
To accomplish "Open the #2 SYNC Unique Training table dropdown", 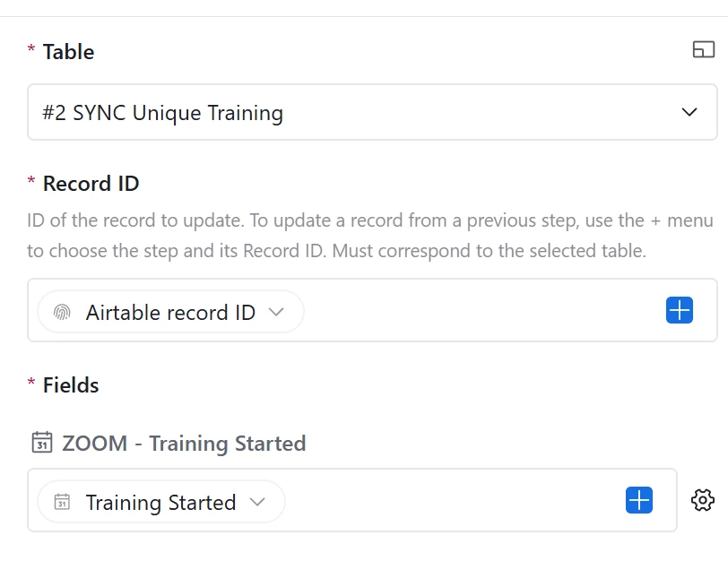I will pos(372,112).
